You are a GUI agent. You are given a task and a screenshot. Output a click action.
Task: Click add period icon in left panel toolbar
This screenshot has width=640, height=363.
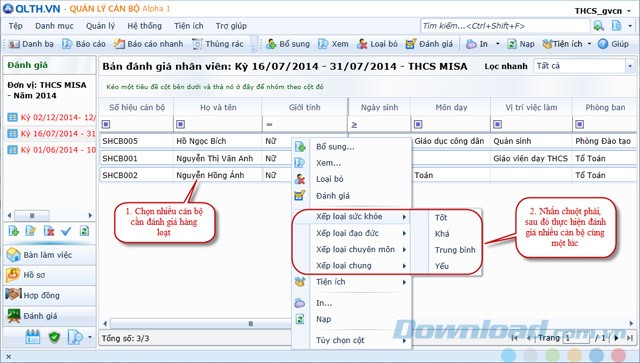13,231
